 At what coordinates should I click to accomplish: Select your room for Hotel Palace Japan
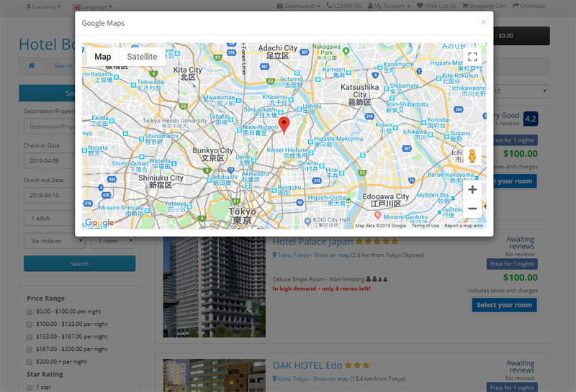(x=504, y=305)
